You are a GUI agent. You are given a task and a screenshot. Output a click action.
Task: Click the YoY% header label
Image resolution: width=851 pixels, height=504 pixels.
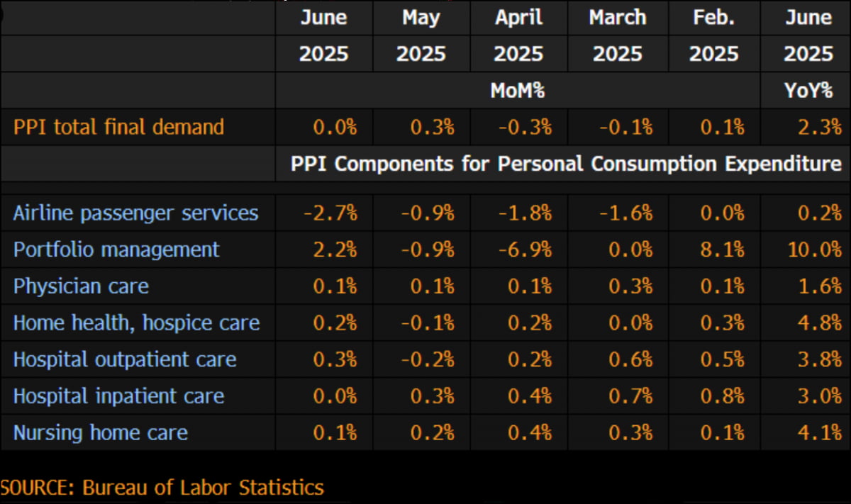(x=808, y=91)
